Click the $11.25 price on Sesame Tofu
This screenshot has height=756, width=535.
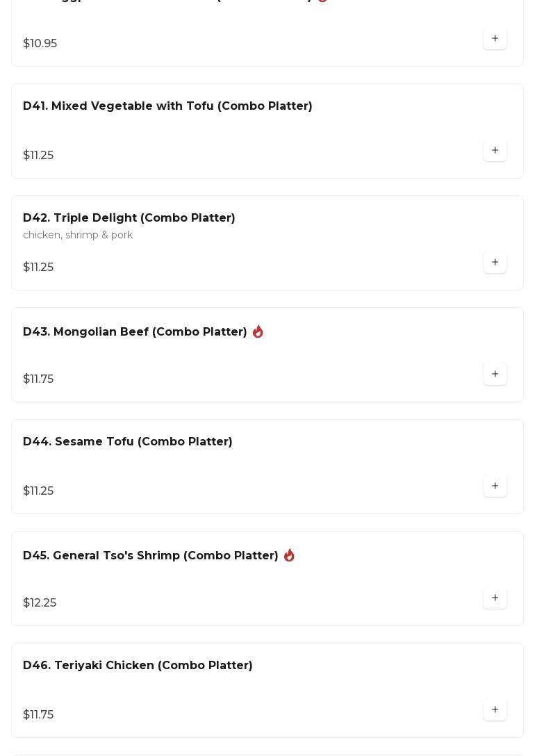pyautogui.click(x=38, y=491)
